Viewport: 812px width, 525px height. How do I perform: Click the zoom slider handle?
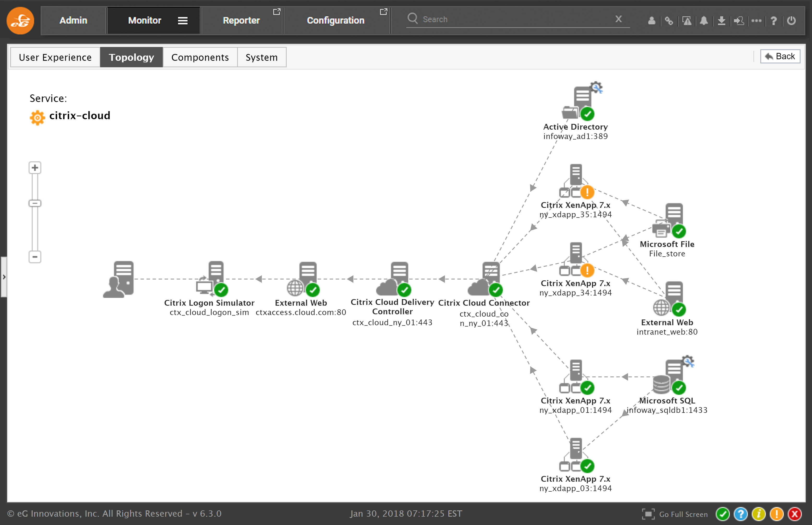tap(35, 203)
